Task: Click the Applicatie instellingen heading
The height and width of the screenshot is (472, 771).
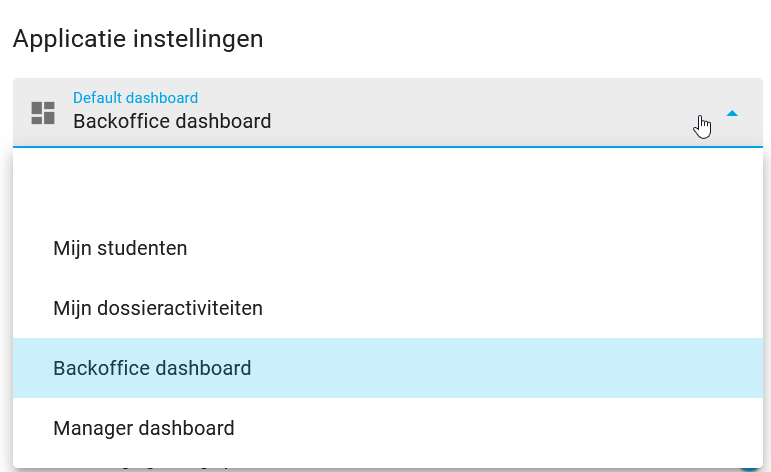Action: (x=138, y=39)
